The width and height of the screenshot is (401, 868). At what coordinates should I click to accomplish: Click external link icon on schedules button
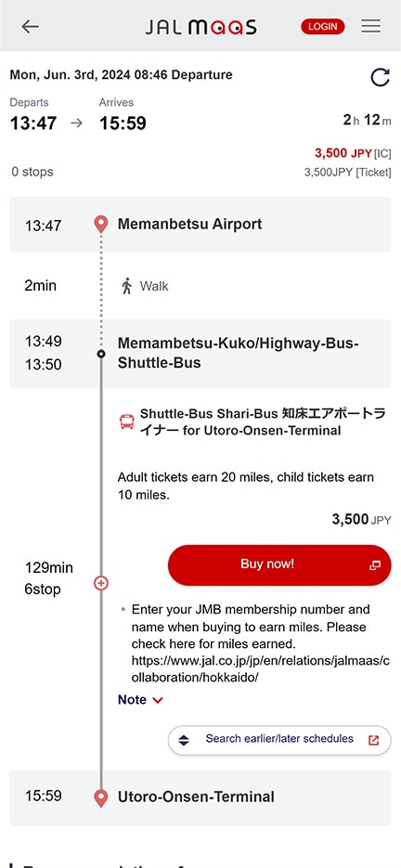(374, 740)
